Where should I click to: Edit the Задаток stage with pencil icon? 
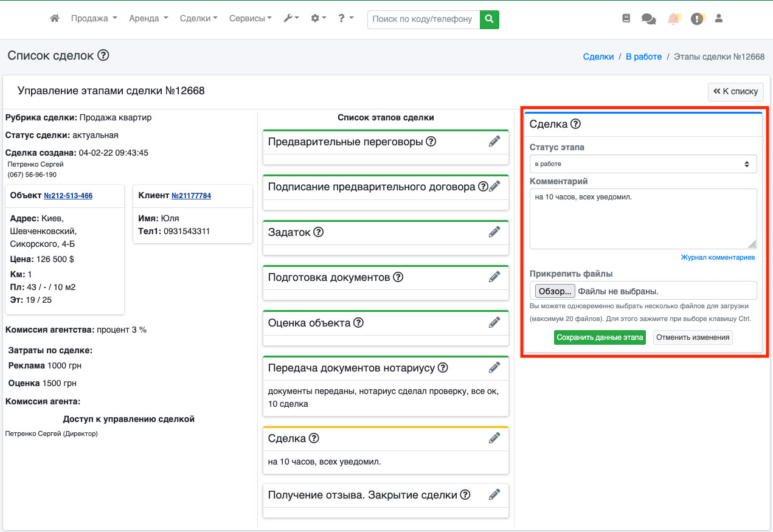[494, 232]
